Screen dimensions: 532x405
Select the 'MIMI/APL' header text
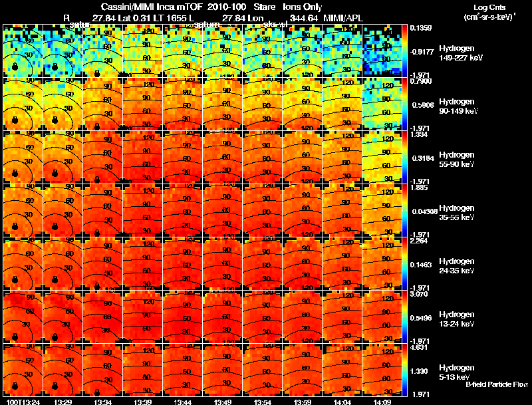click(x=343, y=18)
